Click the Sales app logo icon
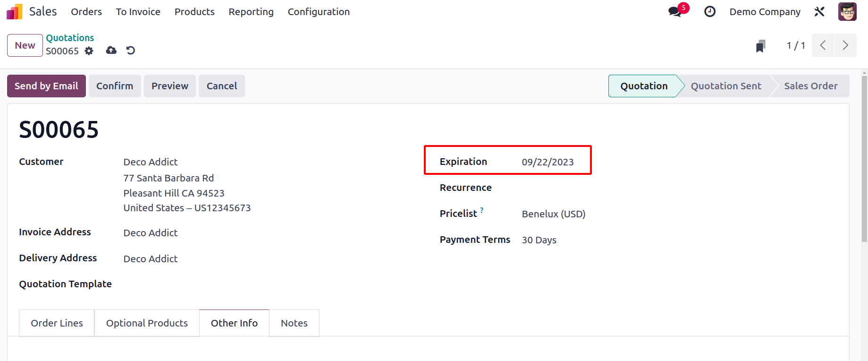 (x=14, y=12)
